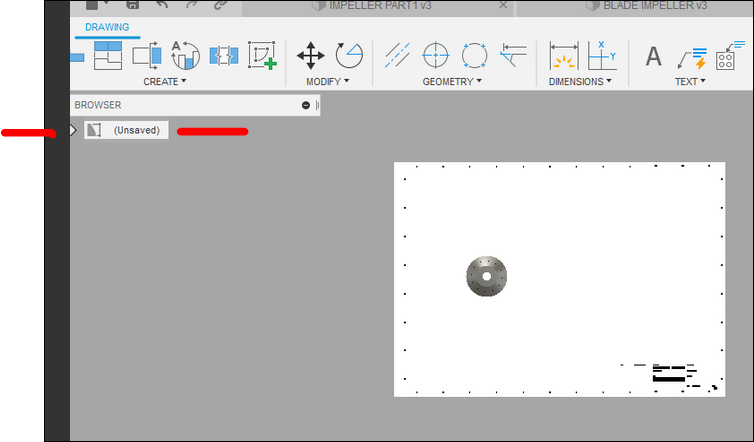The image size is (754, 442).
Task: Select the impeller view on the drawing sheet
Action: 487,276
